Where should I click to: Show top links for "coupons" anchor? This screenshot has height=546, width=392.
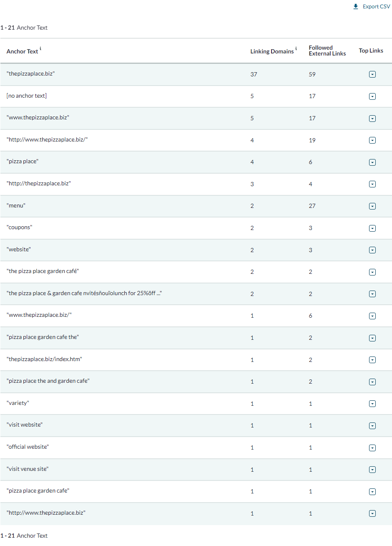pos(372,228)
